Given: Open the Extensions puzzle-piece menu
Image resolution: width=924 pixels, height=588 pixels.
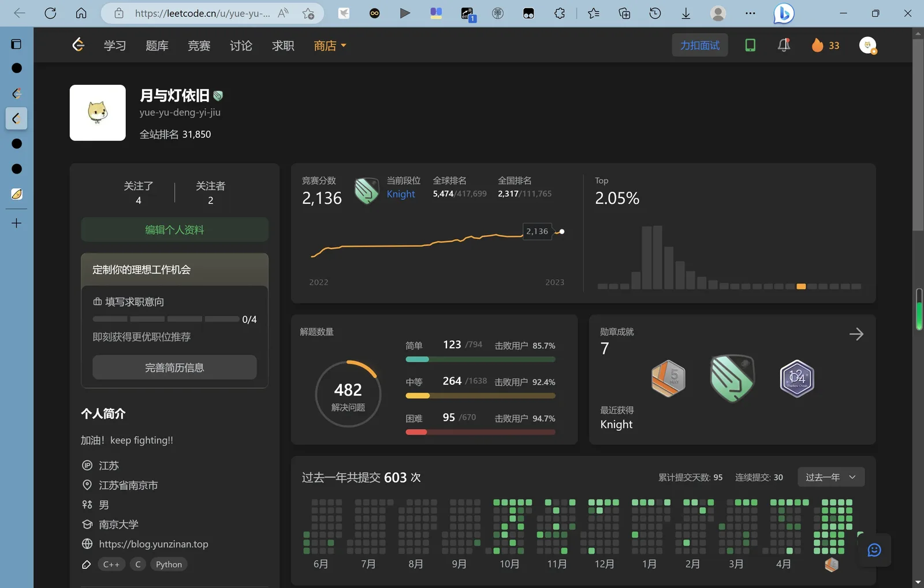Looking at the screenshot, I should (x=560, y=13).
